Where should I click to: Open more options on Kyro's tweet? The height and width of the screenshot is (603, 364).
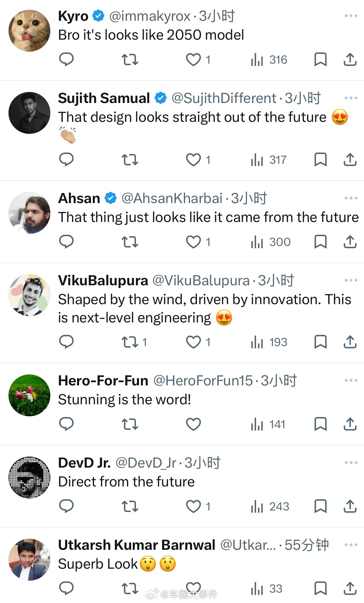tap(351, 16)
